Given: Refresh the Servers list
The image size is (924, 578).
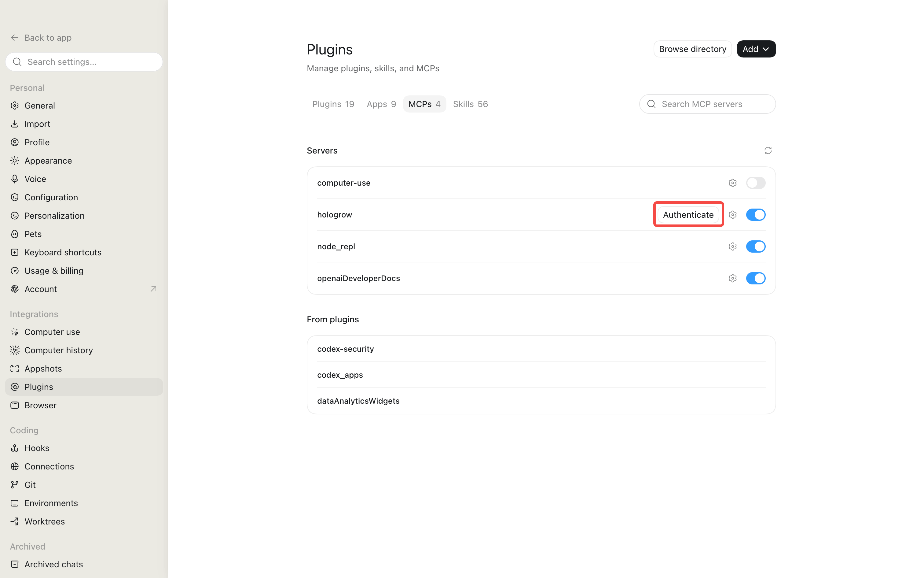Looking at the screenshot, I should pyautogui.click(x=768, y=150).
